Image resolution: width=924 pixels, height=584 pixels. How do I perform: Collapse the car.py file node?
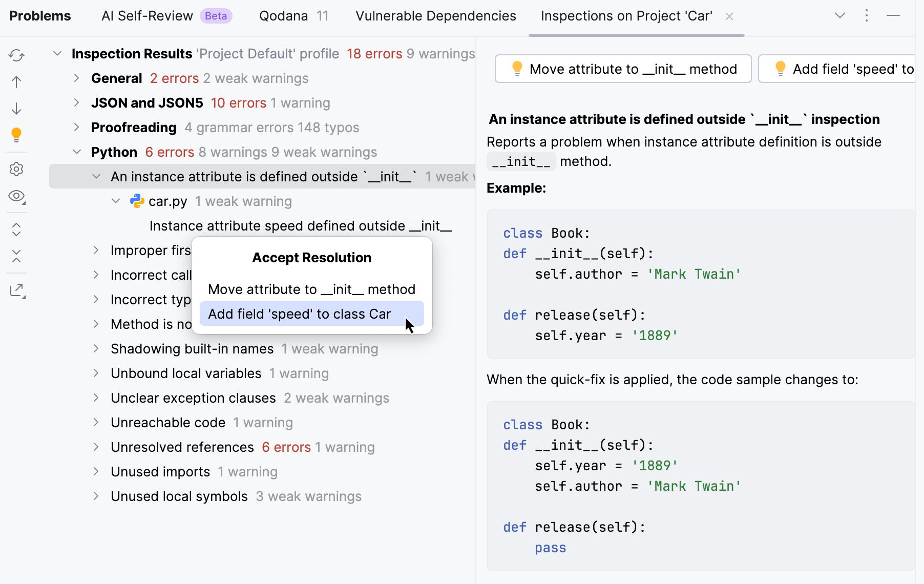click(116, 201)
